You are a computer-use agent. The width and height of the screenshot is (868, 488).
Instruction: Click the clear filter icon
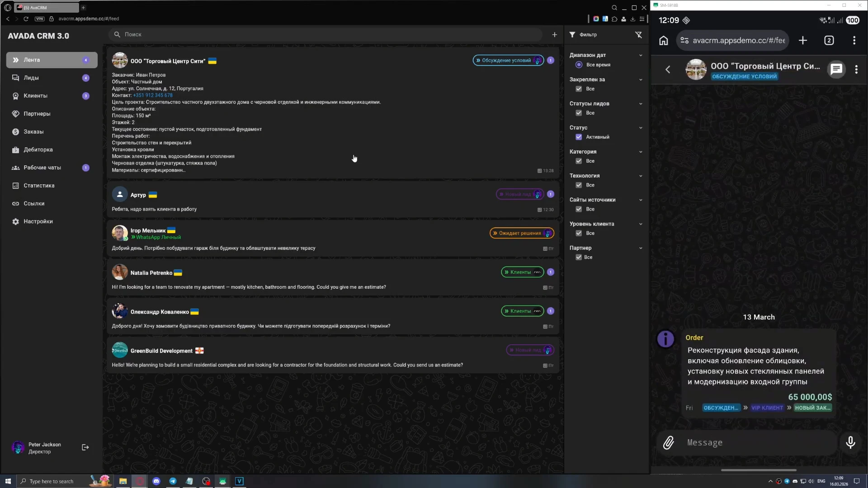click(638, 35)
